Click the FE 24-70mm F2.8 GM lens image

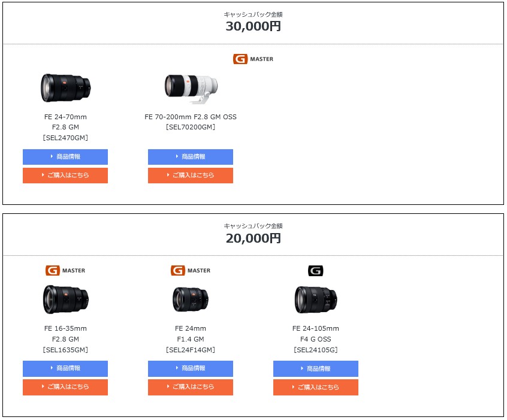[x=65, y=87]
